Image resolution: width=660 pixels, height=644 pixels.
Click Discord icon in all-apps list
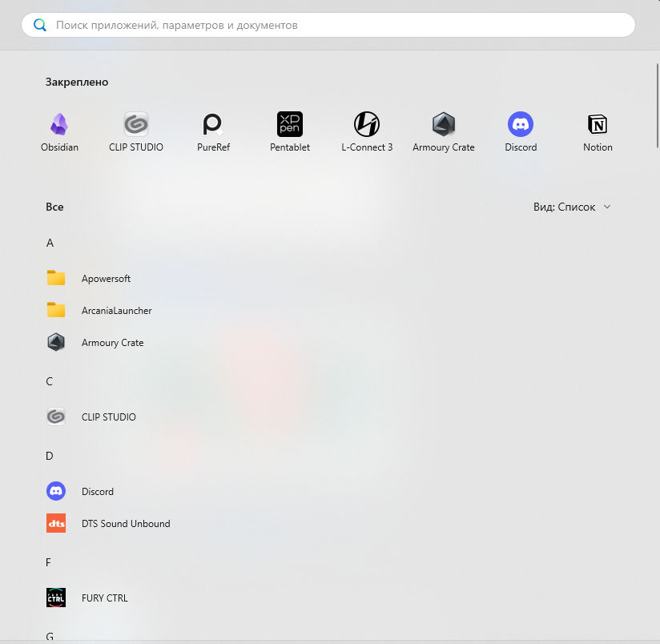56,491
